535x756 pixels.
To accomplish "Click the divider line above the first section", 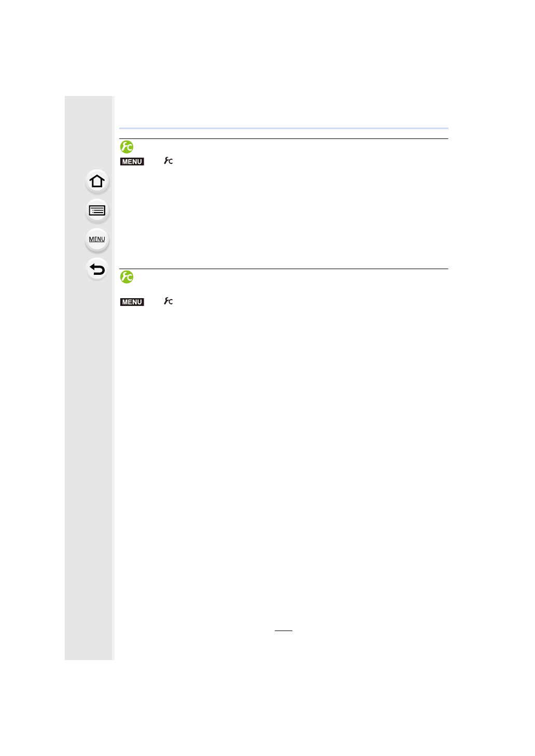I will [284, 138].
